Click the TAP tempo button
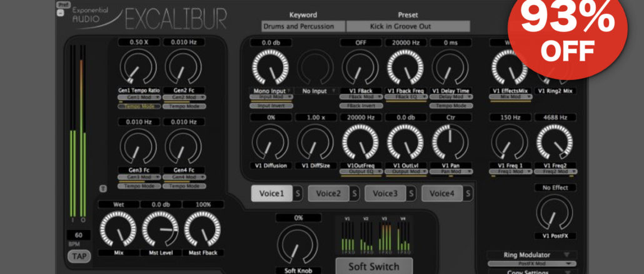 (79, 256)
